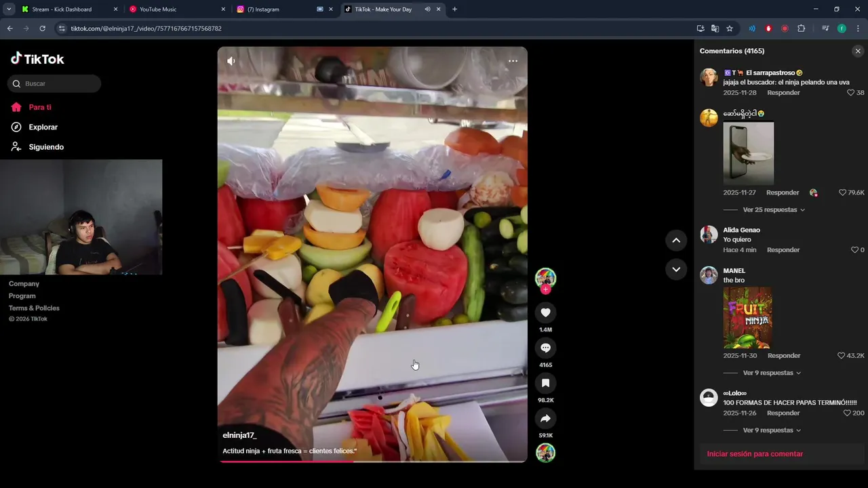The width and height of the screenshot is (868, 488).
Task: Expand Ver 9 respuestas under Lolo
Action: [x=772, y=430]
